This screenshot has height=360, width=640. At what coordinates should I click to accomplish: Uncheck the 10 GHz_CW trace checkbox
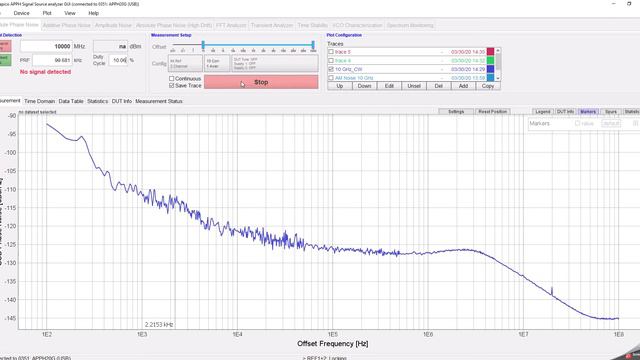pyautogui.click(x=331, y=69)
